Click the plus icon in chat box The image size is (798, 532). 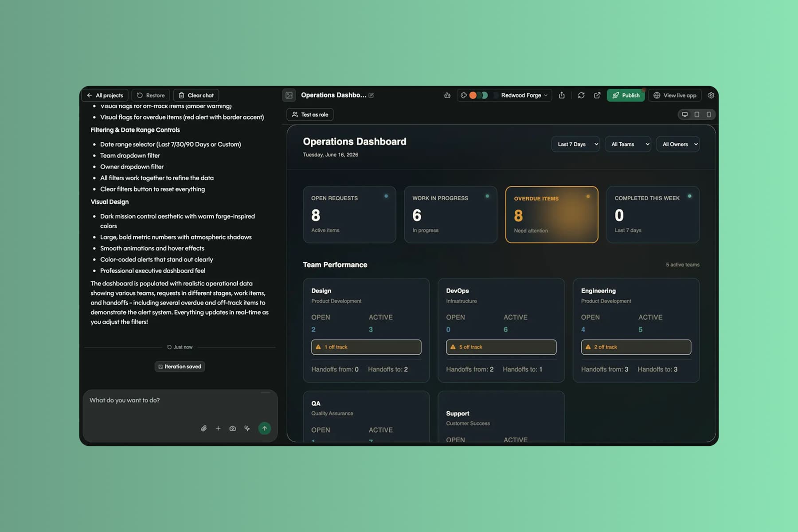click(218, 428)
